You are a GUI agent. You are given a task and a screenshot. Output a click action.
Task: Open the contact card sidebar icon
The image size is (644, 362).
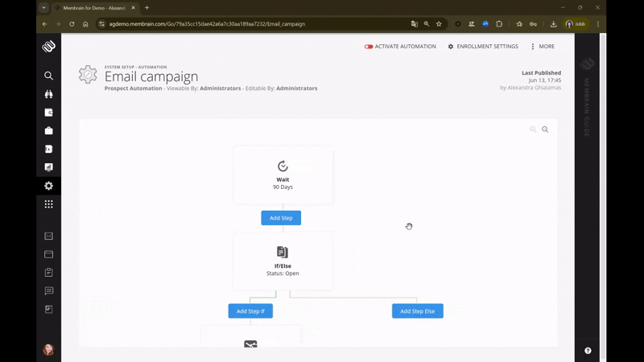coord(48,149)
